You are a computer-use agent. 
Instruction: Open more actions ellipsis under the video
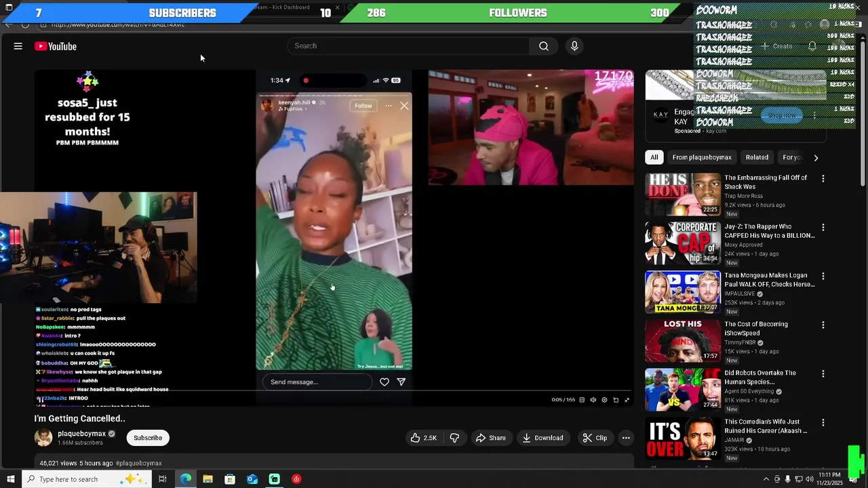tap(626, 438)
